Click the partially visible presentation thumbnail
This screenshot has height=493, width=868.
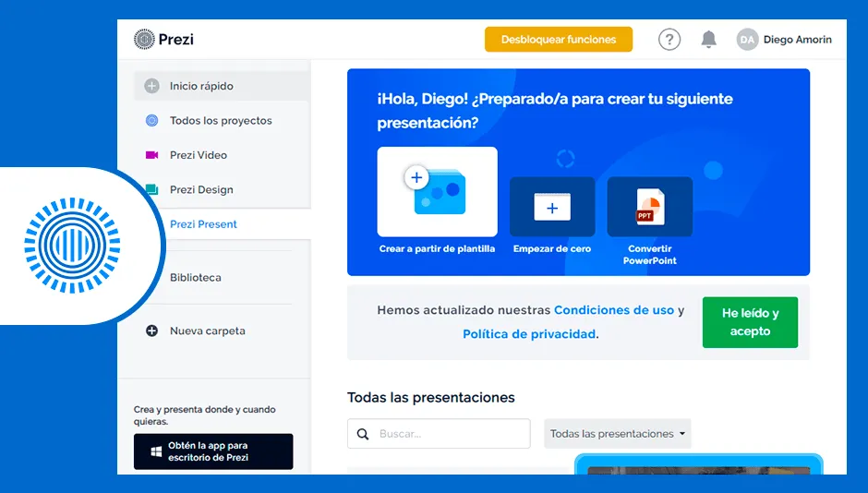tap(699, 464)
